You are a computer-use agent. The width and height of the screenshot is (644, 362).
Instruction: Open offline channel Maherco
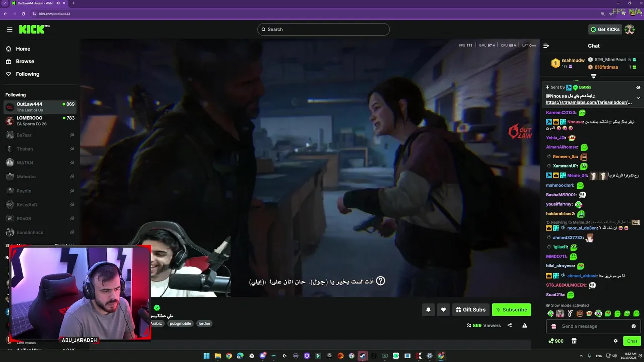coord(40,177)
